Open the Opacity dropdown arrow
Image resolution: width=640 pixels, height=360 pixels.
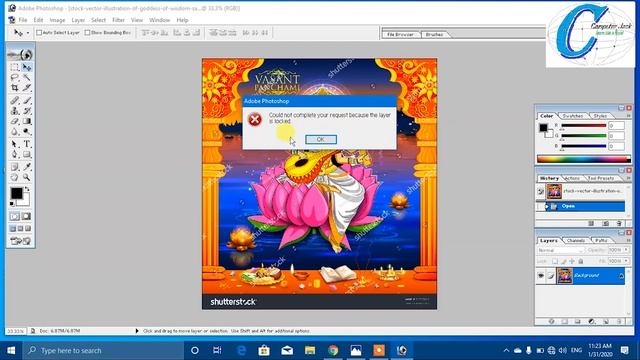tap(627, 250)
